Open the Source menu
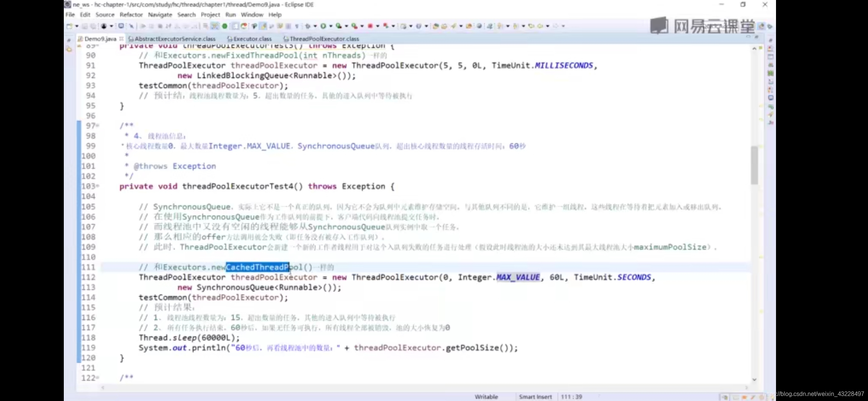Image resolution: width=868 pixels, height=401 pixels. pos(105,14)
